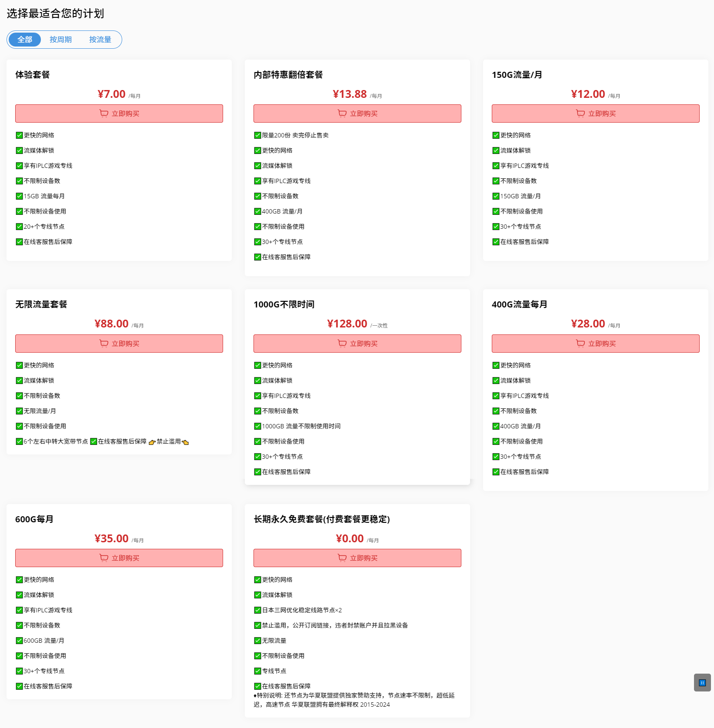The image size is (714, 728).
Task: Click the checkmark beside 日本三网优化稳定线路节点×2
Action: [x=257, y=610]
